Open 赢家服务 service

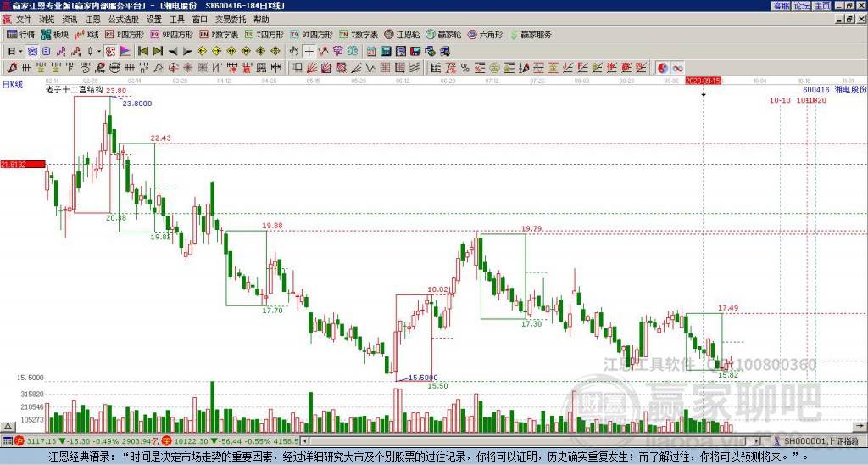[531, 34]
